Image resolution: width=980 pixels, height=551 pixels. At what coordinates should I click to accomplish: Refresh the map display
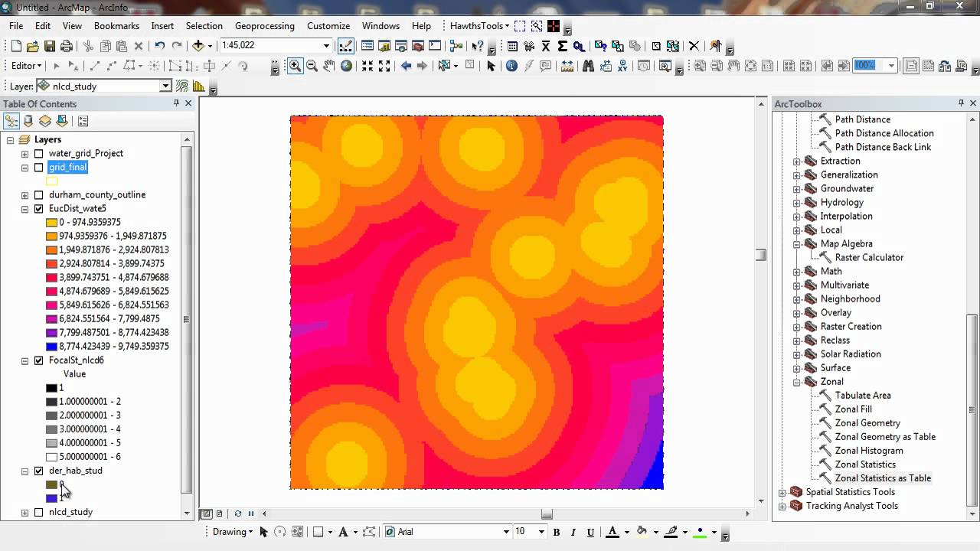238,514
